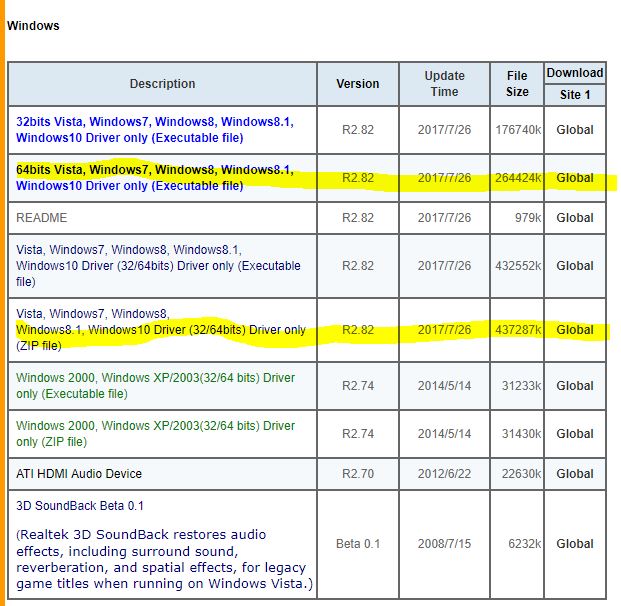The image size is (621, 606).
Task: Click the 264424k file size cell
Action: tap(518, 177)
